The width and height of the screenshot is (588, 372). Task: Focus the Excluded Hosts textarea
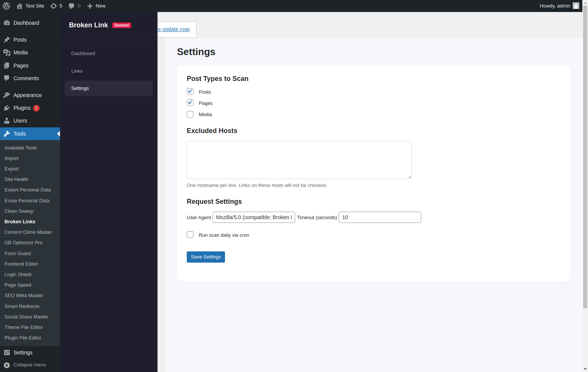(x=299, y=160)
